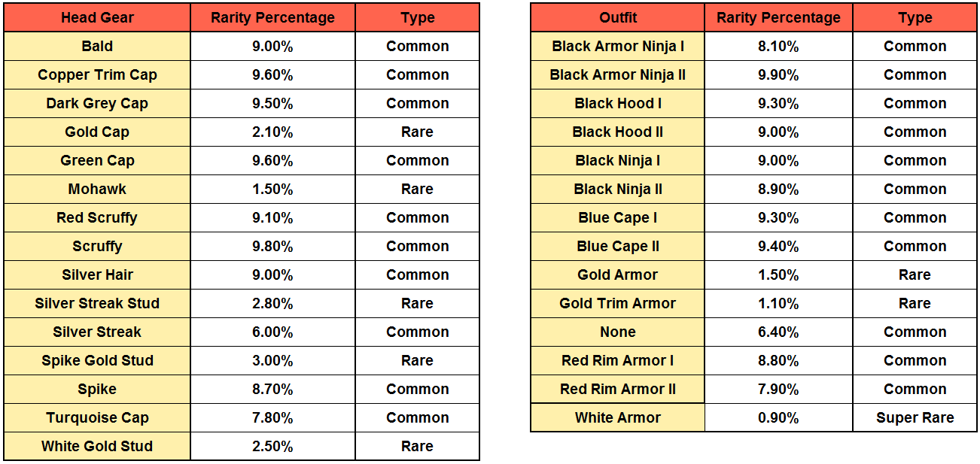This screenshot has width=980, height=464.
Task: Click Rarity Percentage header in Head Gear table
Action: point(272,17)
